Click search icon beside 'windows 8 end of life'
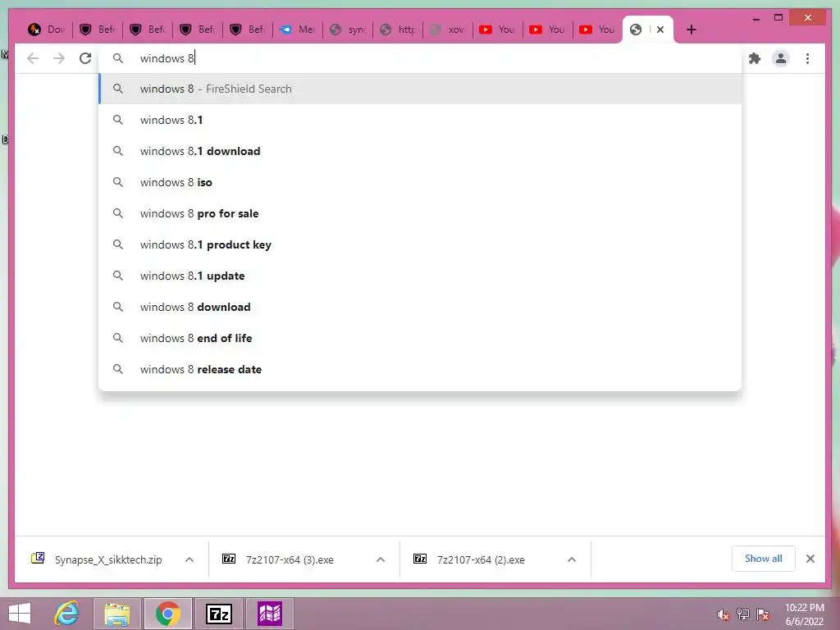 (118, 338)
